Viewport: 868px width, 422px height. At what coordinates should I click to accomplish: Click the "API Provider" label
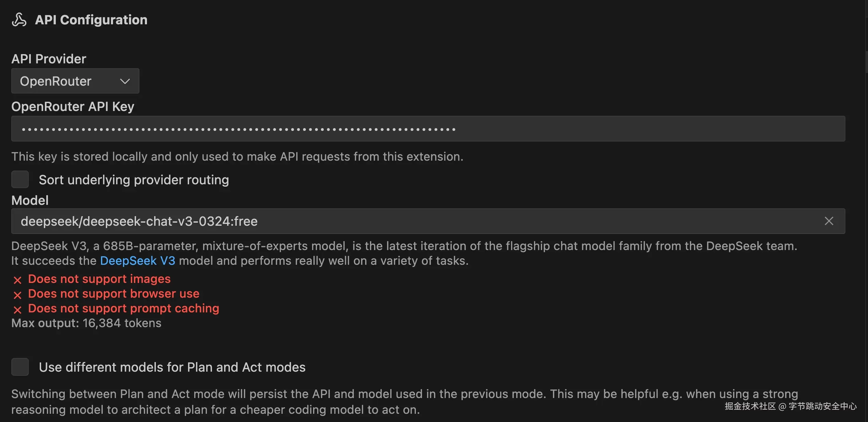(49, 59)
